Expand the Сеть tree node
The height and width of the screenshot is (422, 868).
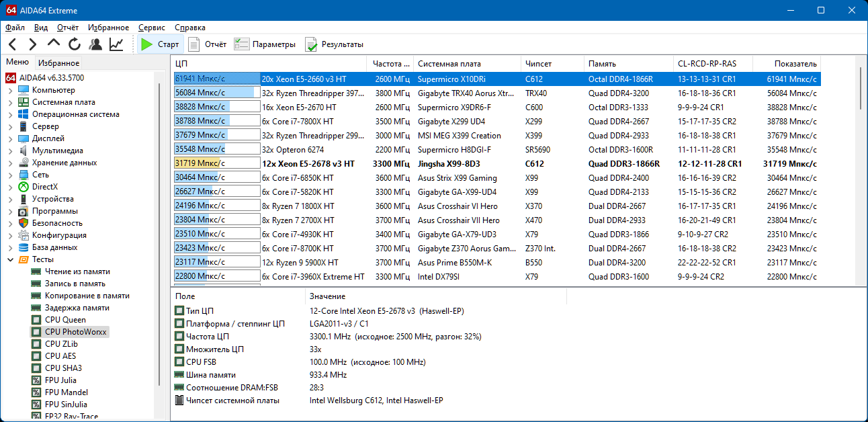(x=10, y=175)
